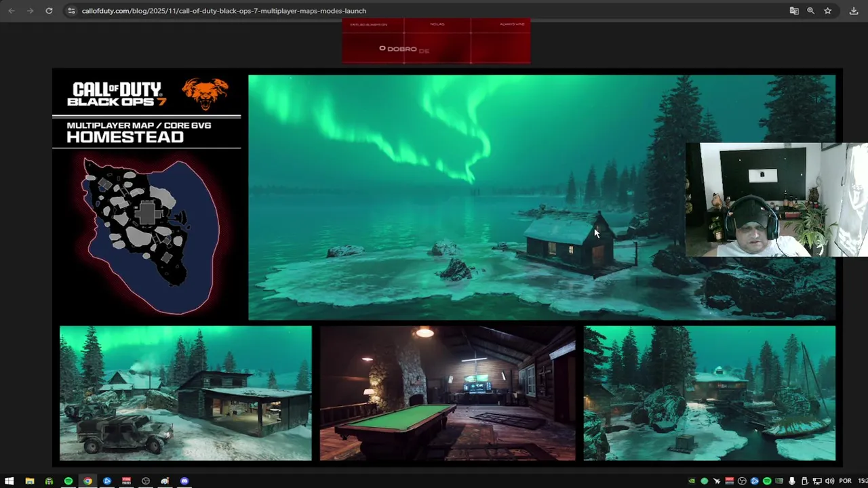Open the volume speaker tray icon
868x488 pixels.
[x=830, y=481]
